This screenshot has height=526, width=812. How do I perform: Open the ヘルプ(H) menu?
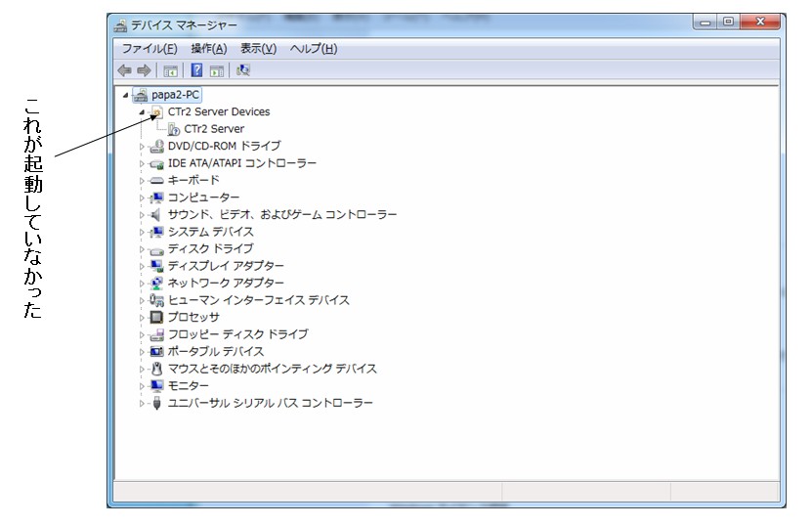tap(314, 49)
